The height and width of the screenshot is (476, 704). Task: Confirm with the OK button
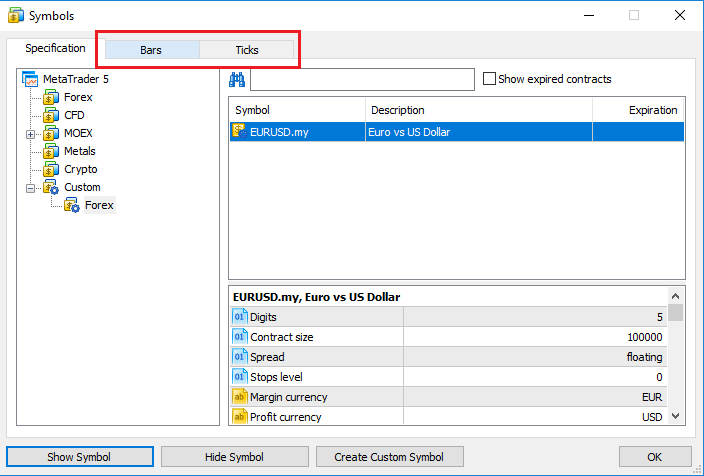tap(655, 457)
